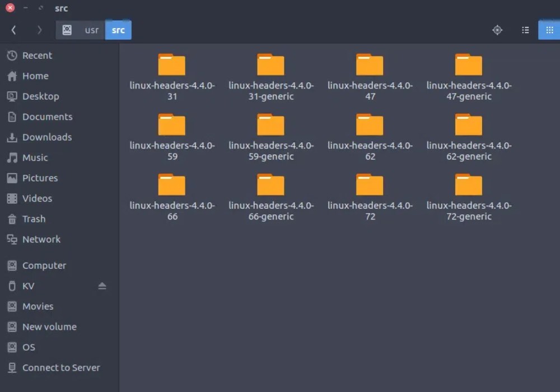
Task: Open the New volume drive
Action: pos(49,326)
